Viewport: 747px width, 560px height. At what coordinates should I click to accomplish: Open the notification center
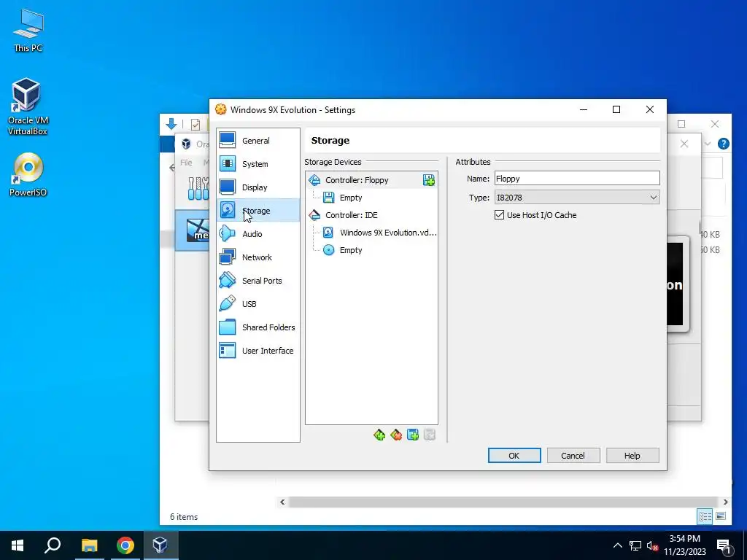724,547
